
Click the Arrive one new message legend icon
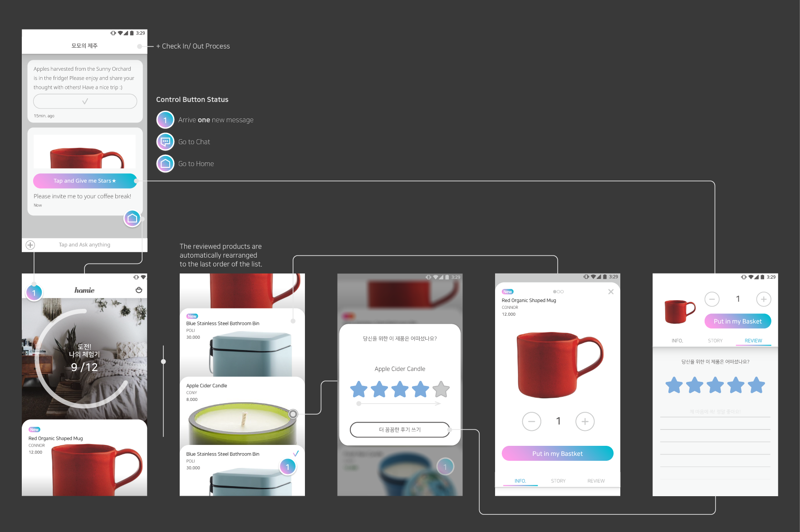pos(165,120)
